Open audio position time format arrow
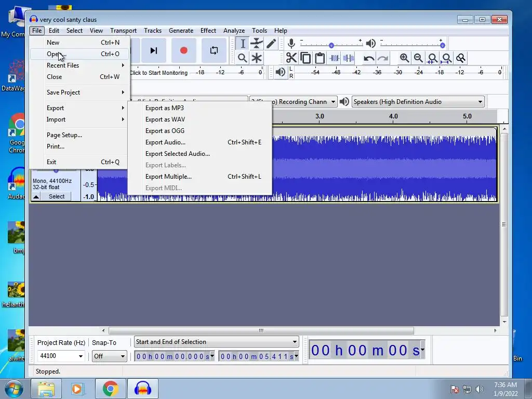Screen dimensions: 532x399 [x=423, y=350]
